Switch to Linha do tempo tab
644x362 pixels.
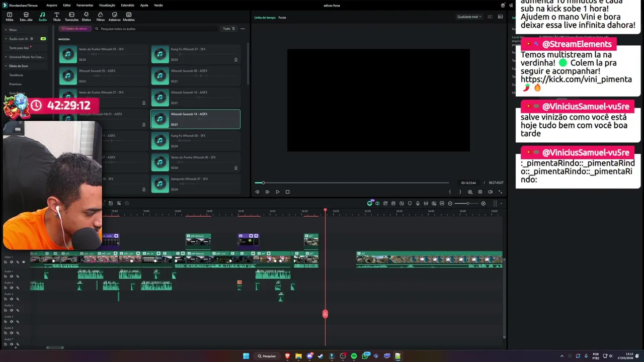pos(265,18)
